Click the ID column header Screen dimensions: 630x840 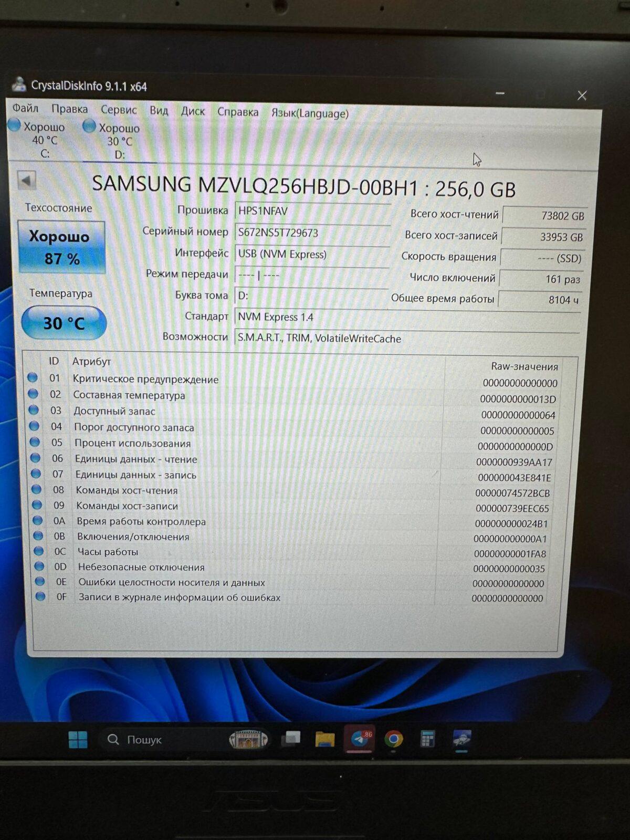(54, 361)
